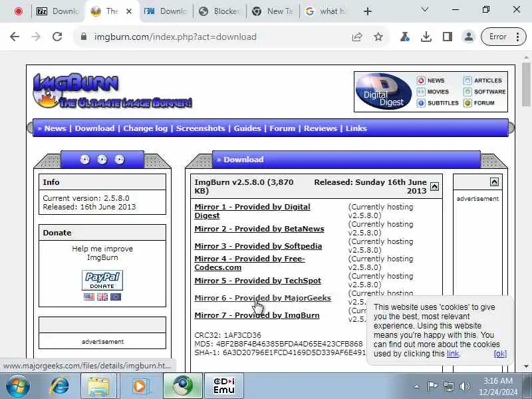
Task: Download from Mirror 2 BetaNews
Action: coord(259,229)
